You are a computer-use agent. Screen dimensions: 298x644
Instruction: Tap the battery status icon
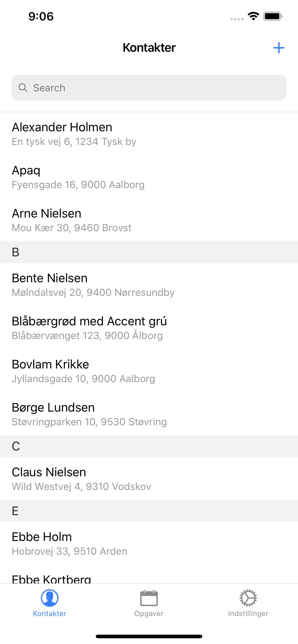coord(273,16)
